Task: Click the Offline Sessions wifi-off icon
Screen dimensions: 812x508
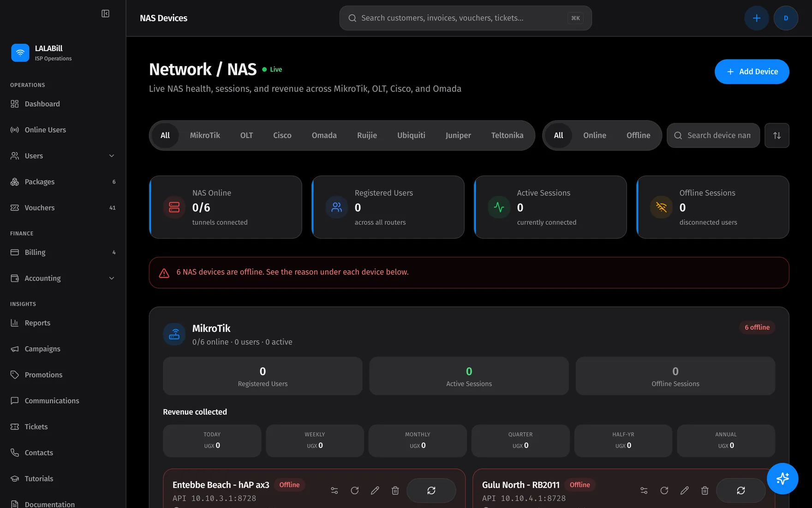Action: coord(662,207)
